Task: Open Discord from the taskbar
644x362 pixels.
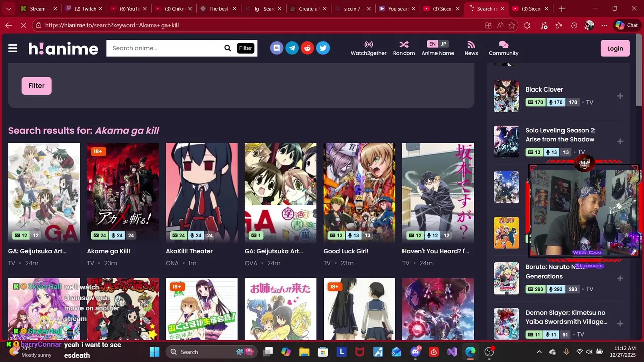Action: click(415, 352)
